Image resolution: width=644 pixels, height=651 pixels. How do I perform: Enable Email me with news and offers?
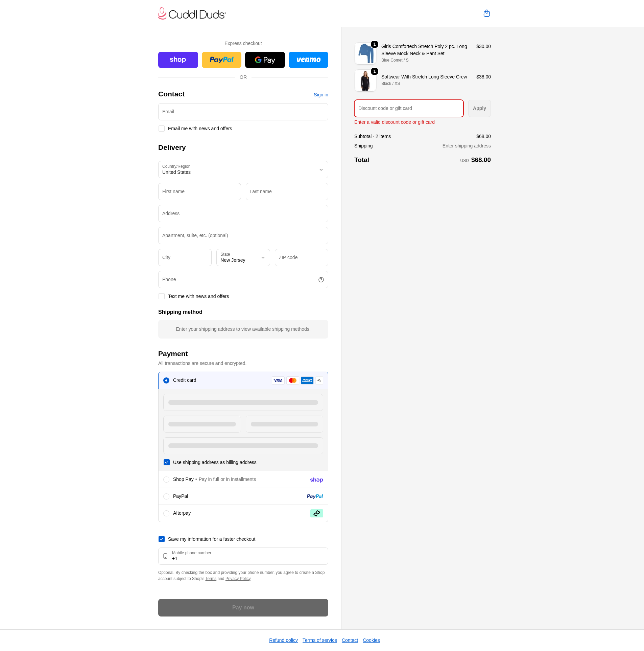tap(162, 129)
